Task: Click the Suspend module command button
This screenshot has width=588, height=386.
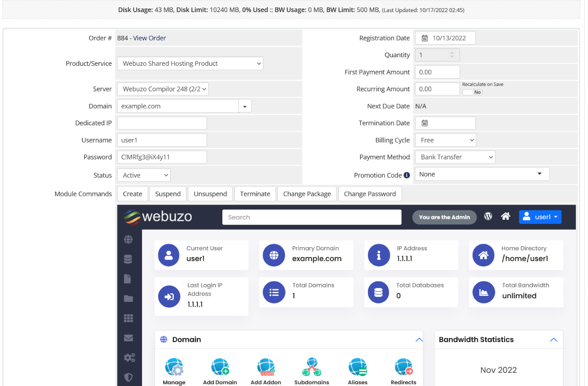Action: 168,194
